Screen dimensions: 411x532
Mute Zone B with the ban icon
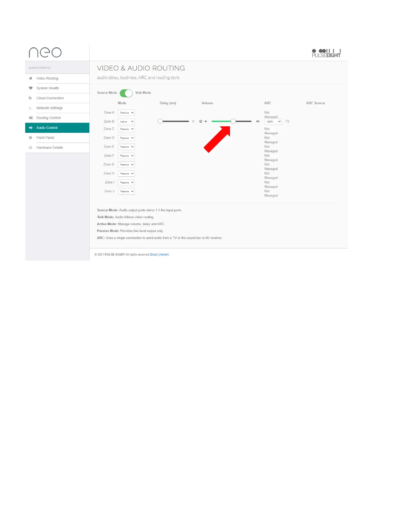point(201,122)
